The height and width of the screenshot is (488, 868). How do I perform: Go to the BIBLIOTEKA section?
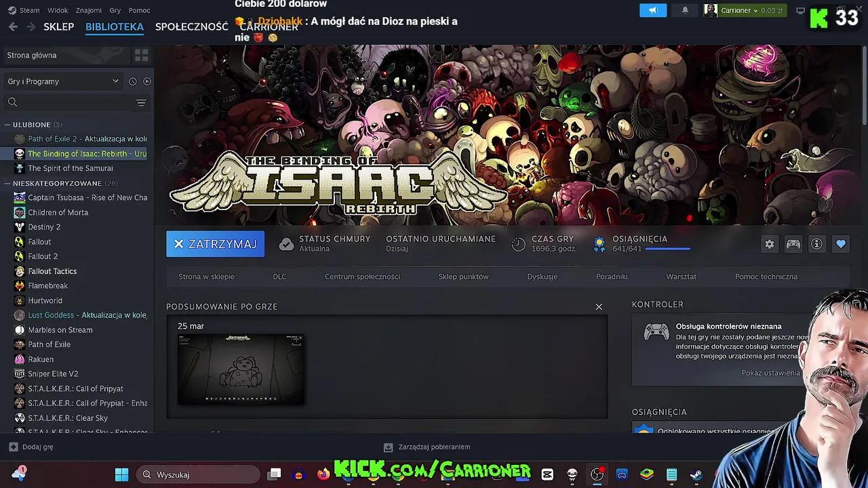pos(115,27)
